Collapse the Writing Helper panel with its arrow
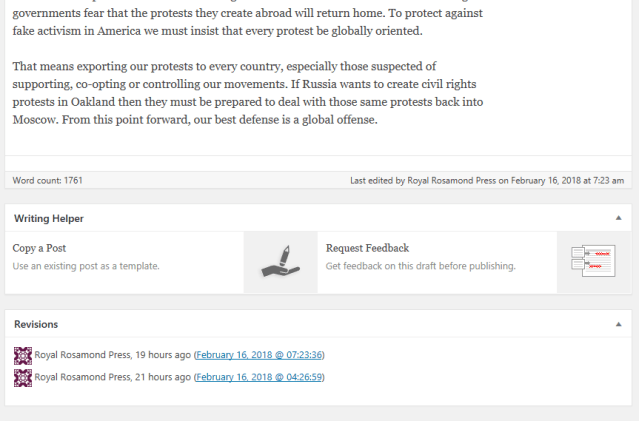 point(618,218)
